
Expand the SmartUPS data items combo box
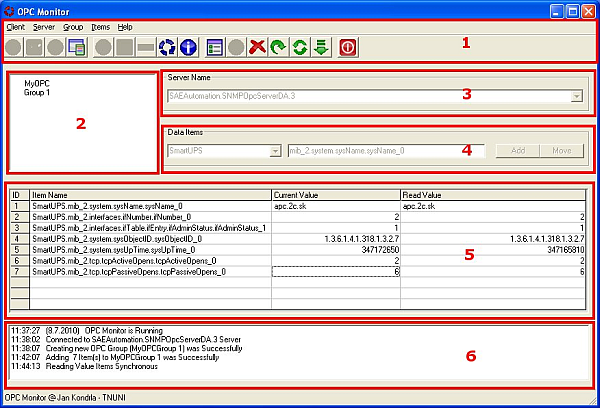(275, 151)
